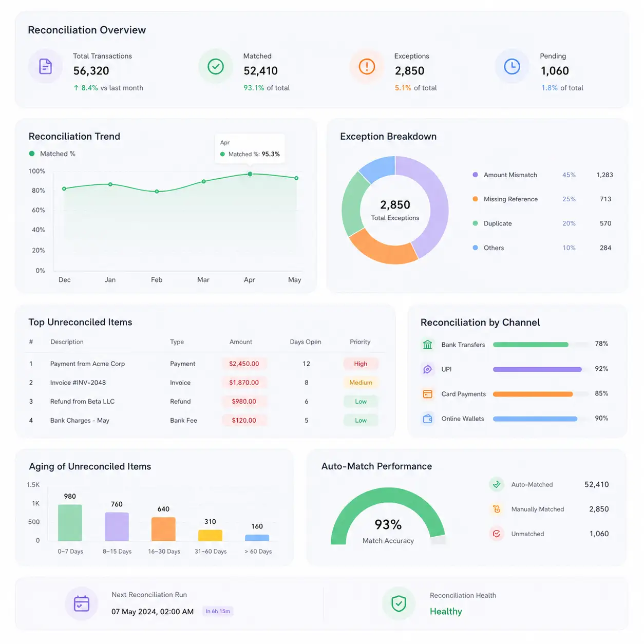Click the May data point on trend line

click(296, 178)
